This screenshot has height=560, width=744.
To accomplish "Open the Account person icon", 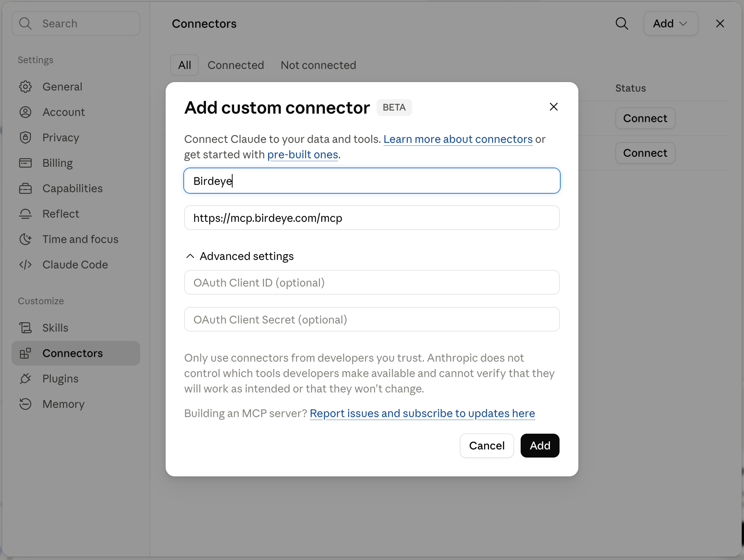I will click(x=25, y=112).
